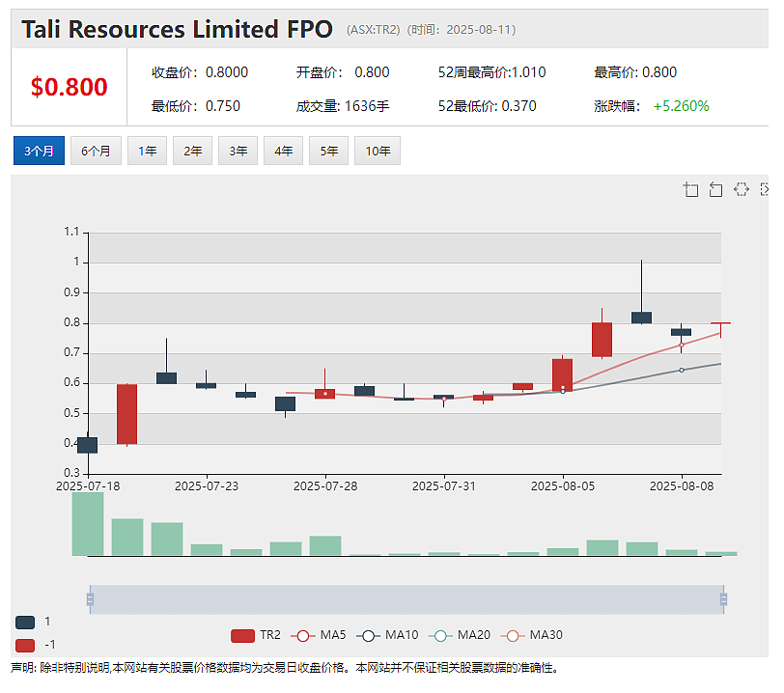The image size is (784, 693).
Task: Toggle the MA5 line legend
Action: tap(319, 635)
